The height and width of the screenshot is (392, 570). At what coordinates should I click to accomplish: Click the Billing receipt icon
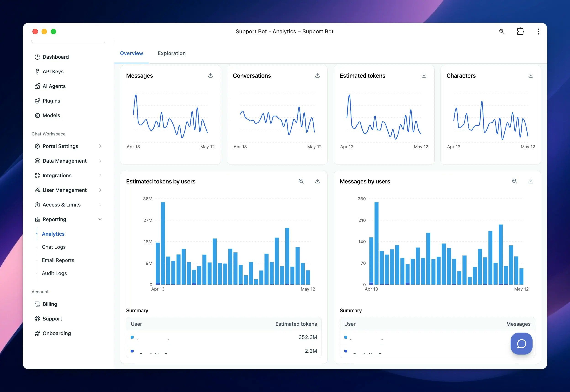coord(37,304)
